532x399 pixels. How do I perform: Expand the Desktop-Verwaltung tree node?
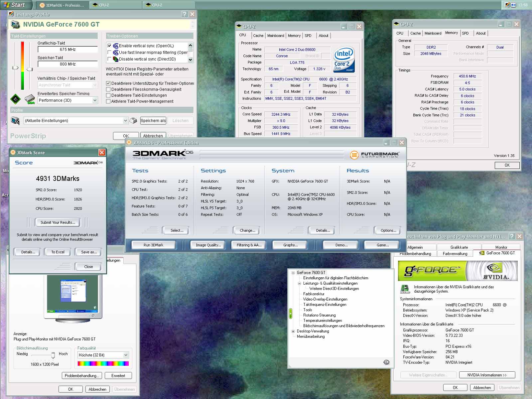293,331
